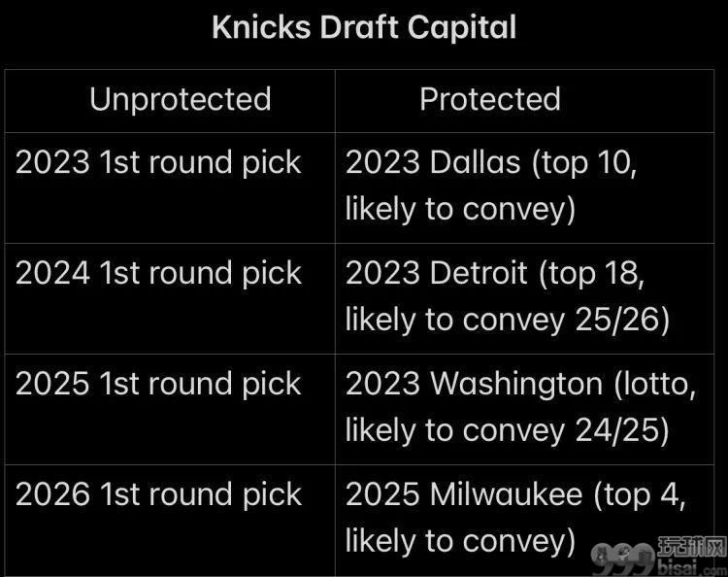Click the word Dallas in table
This screenshot has height=577, width=728.
pos(475,162)
